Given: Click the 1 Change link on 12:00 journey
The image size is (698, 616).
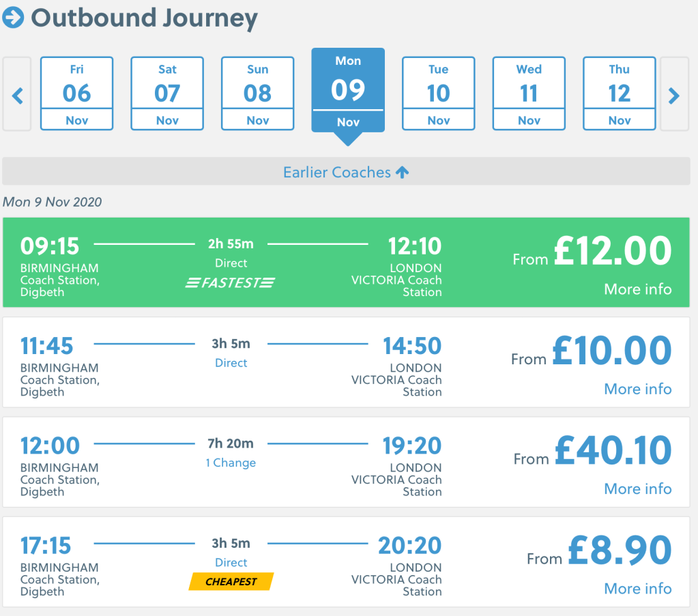Looking at the screenshot, I should [x=231, y=463].
